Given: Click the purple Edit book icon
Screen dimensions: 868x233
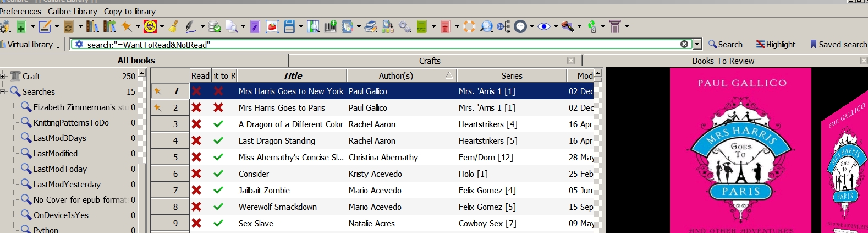Looking at the screenshot, I should pos(255,26).
